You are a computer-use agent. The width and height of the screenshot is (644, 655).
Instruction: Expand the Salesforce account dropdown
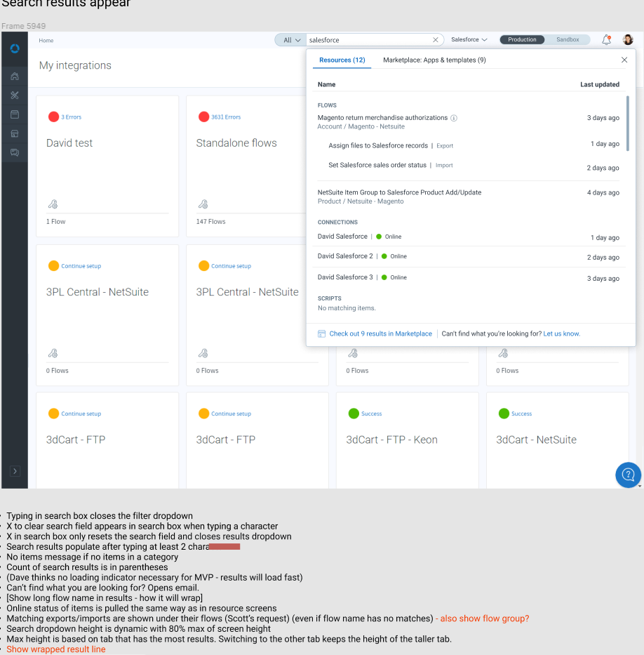(x=469, y=40)
